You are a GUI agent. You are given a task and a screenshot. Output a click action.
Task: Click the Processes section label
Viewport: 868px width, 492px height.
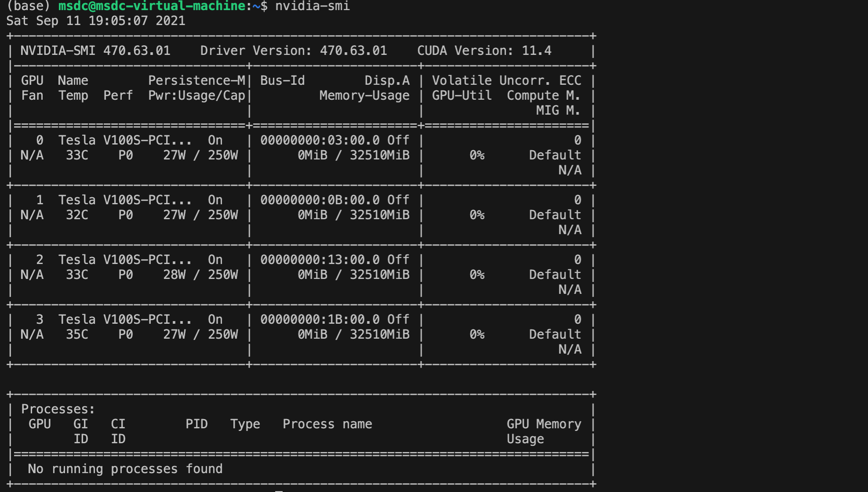tap(58, 409)
